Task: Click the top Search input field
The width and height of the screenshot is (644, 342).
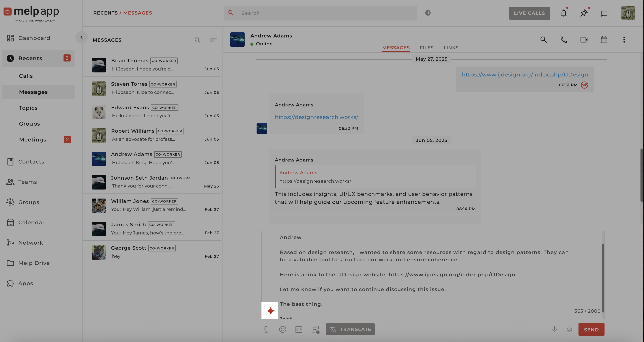Action: coord(325,13)
